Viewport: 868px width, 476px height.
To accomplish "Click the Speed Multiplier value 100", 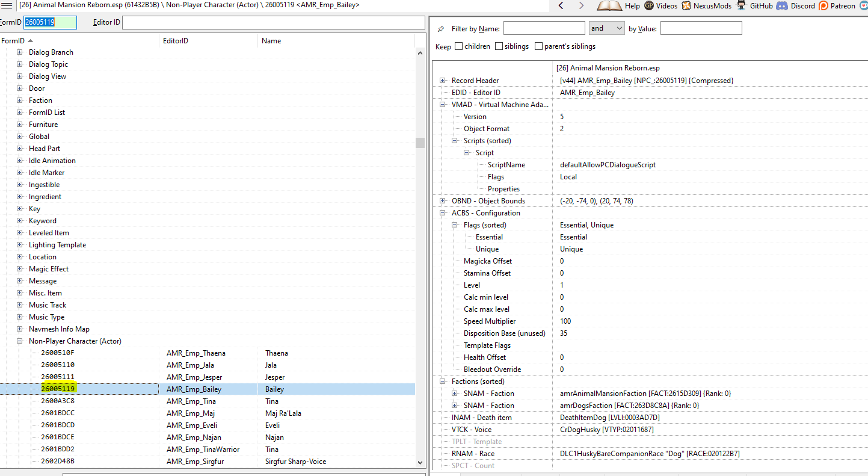I will 565,321.
